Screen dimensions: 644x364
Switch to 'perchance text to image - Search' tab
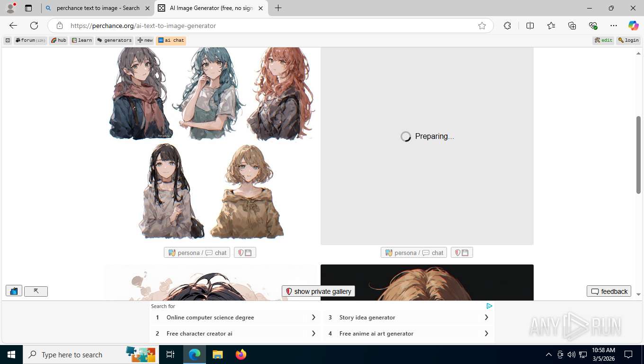[x=97, y=8]
